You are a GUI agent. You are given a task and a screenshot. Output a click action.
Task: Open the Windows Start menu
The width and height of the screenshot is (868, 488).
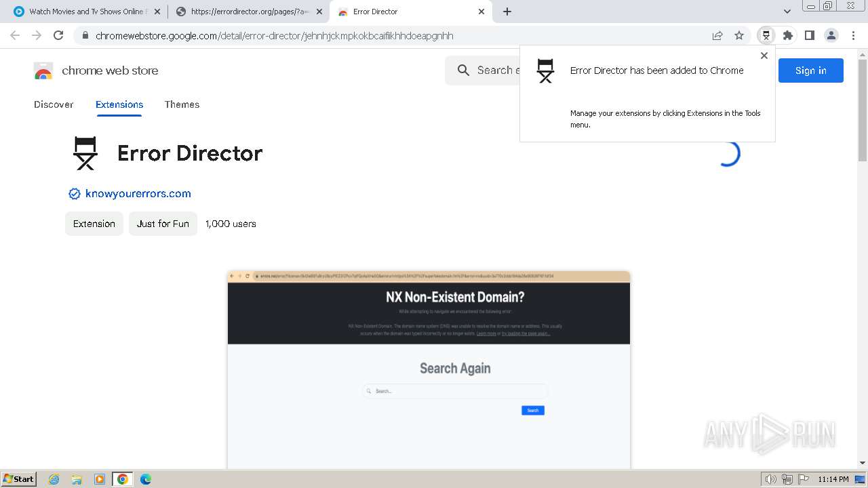click(x=18, y=479)
